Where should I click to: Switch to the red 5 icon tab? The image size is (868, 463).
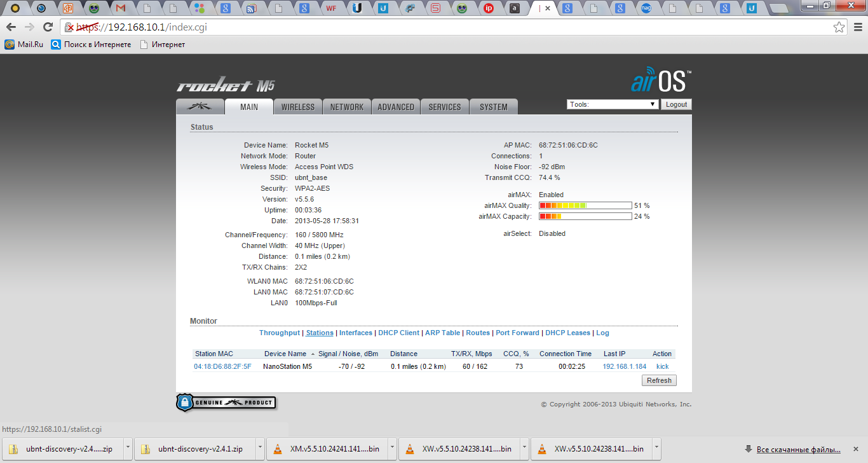(x=435, y=8)
